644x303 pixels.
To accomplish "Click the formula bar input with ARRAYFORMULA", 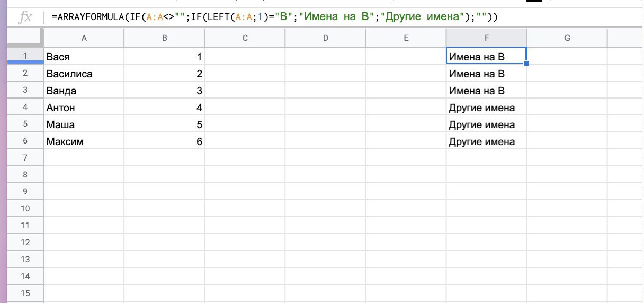I will (344, 17).
